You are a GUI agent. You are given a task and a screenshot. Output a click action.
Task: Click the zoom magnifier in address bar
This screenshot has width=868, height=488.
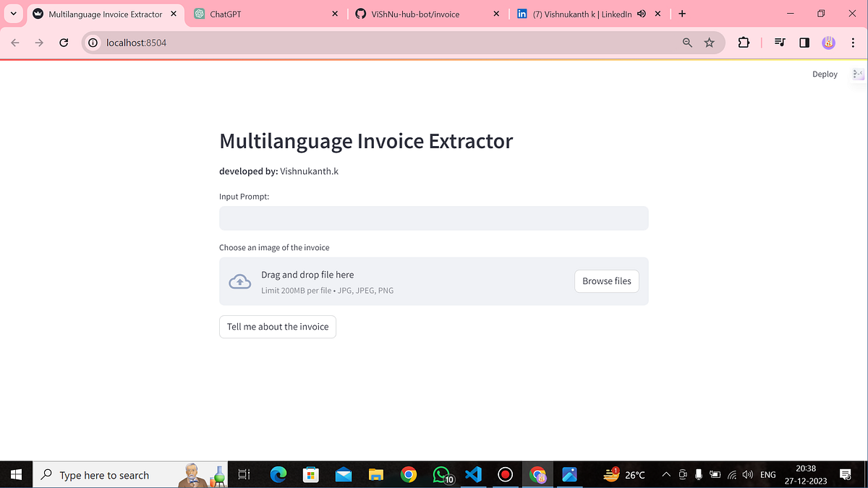point(686,43)
